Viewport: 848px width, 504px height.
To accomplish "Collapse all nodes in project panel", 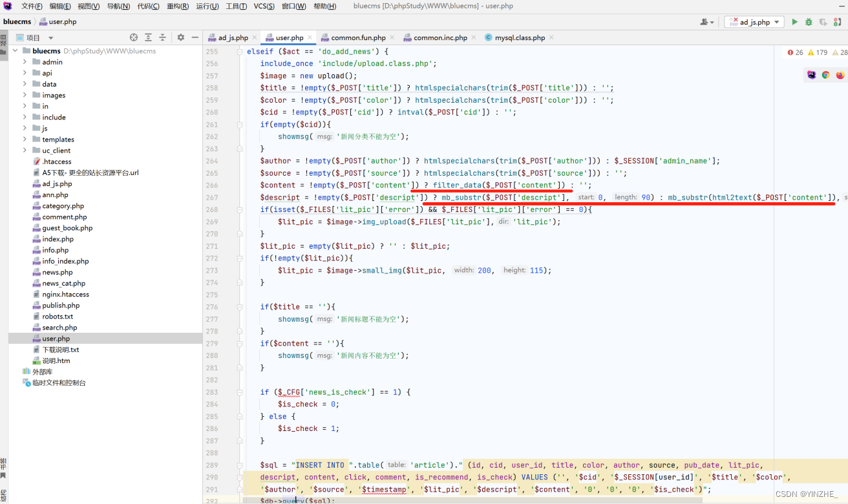I will click(x=162, y=37).
